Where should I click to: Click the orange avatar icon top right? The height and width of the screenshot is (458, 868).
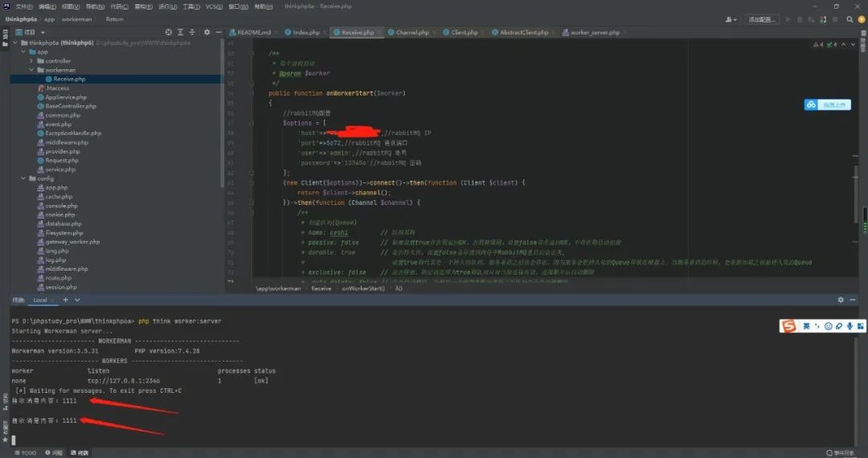point(862,19)
